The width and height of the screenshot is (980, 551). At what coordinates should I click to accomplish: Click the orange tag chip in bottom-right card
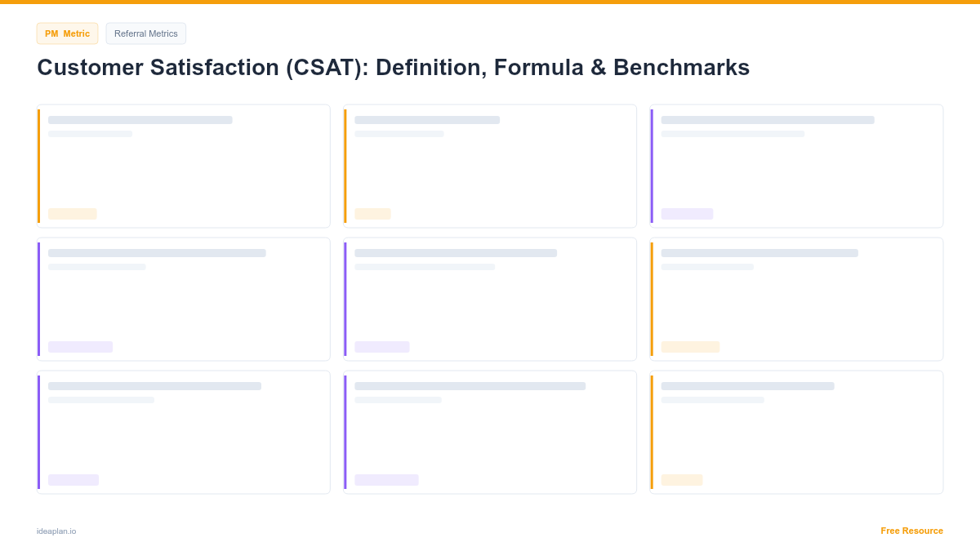pyautogui.click(x=682, y=480)
